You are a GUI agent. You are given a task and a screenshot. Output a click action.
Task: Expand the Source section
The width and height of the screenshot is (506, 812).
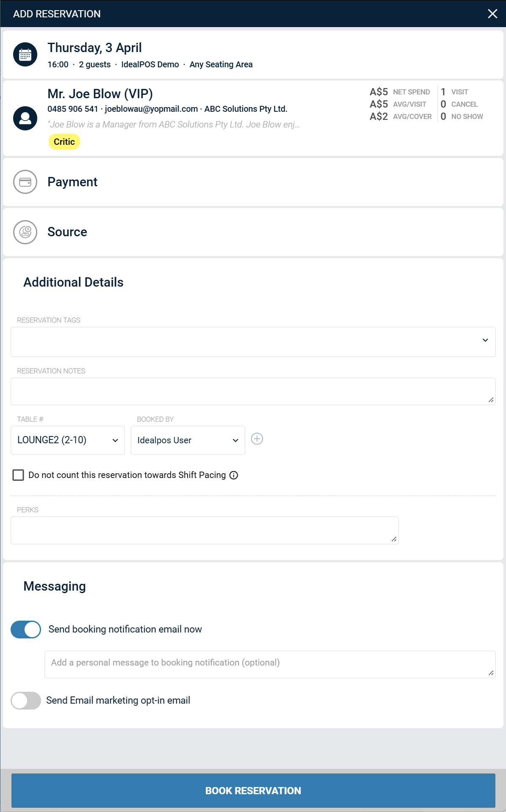(x=253, y=232)
